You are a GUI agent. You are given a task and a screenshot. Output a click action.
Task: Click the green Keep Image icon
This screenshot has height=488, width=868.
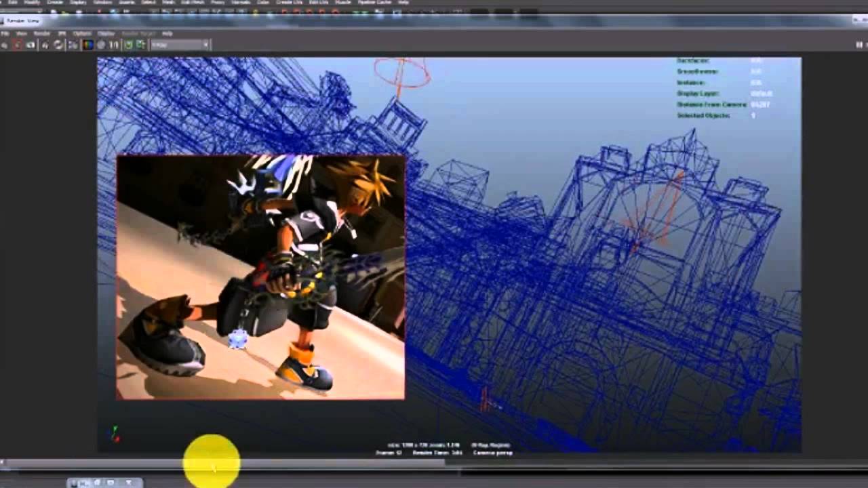tap(128, 45)
